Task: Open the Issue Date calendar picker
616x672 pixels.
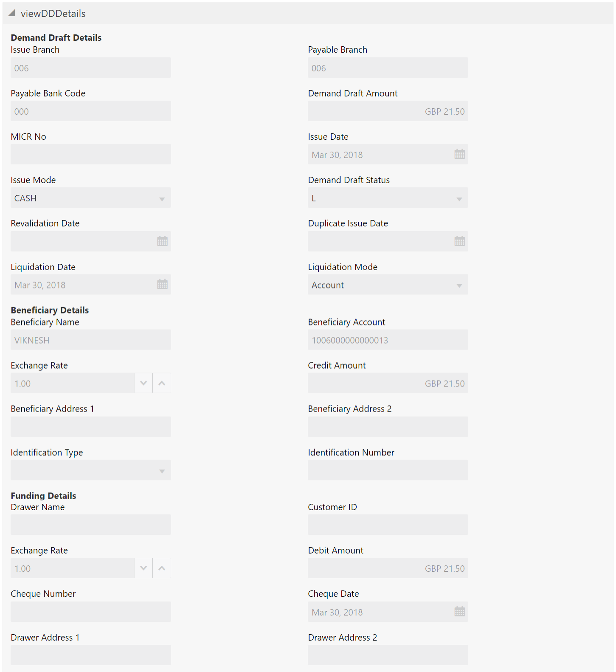Action: 459,154
